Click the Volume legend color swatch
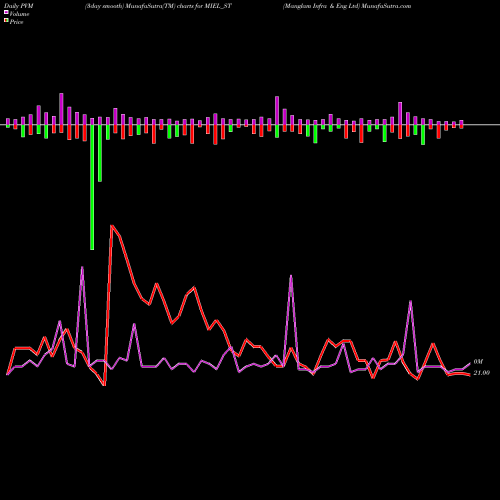This screenshot has height=500, width=500. pyautogui.click(x=6, y=13)
